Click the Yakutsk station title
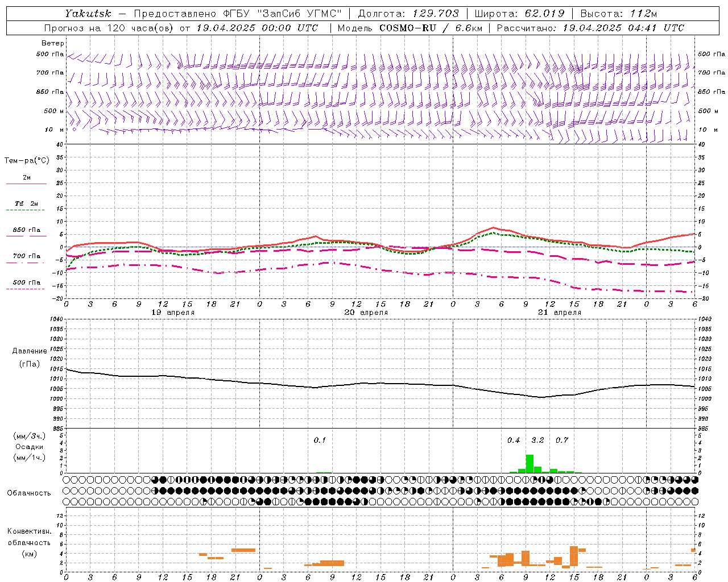Image resolution: width=728 pixels, height=582 pixels. (88, 14)
